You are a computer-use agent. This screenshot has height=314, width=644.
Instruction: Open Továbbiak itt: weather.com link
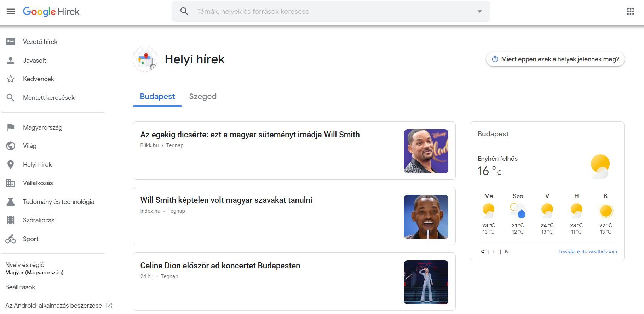[587, 251]
